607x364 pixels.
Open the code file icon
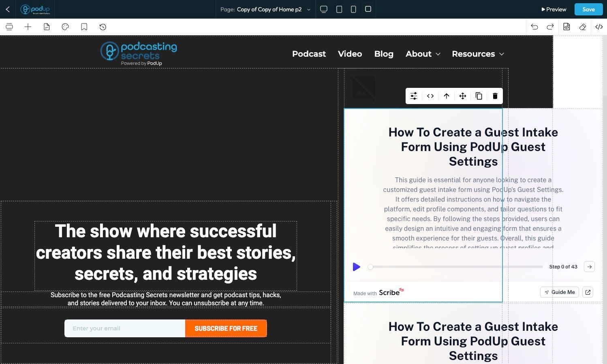[x=566, y=27]
